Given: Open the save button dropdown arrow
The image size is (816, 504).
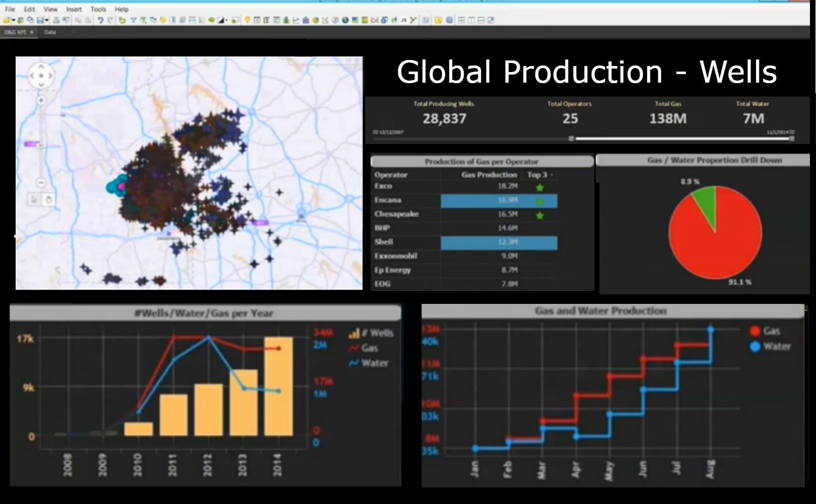Looking at the screenshot, I should click(46, 20).
